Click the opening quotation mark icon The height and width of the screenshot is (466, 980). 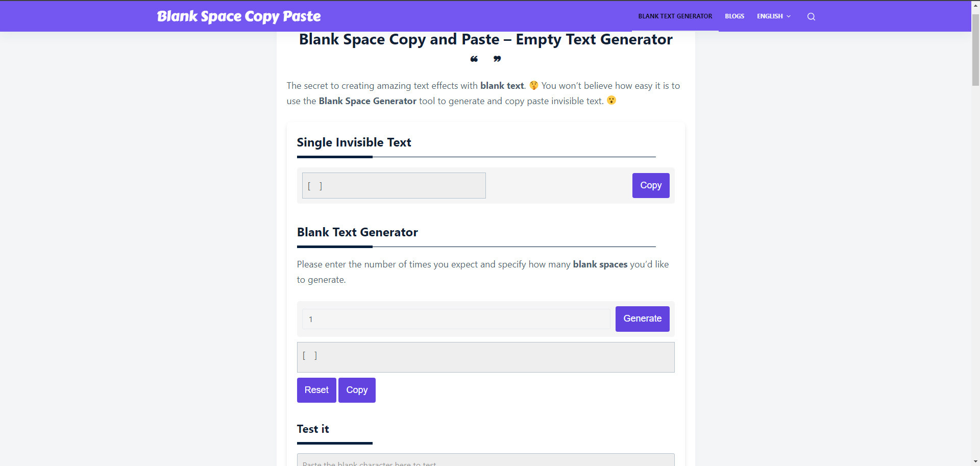pyautogui.click(x=474, y=59)
